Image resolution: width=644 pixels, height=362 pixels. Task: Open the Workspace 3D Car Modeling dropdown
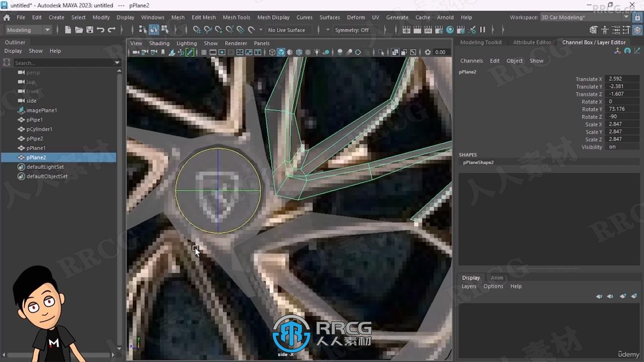coord(586,17)
